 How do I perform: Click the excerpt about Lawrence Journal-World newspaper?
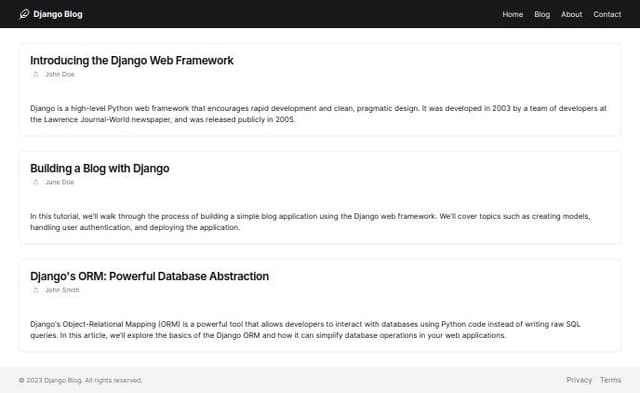pos(318,114)
